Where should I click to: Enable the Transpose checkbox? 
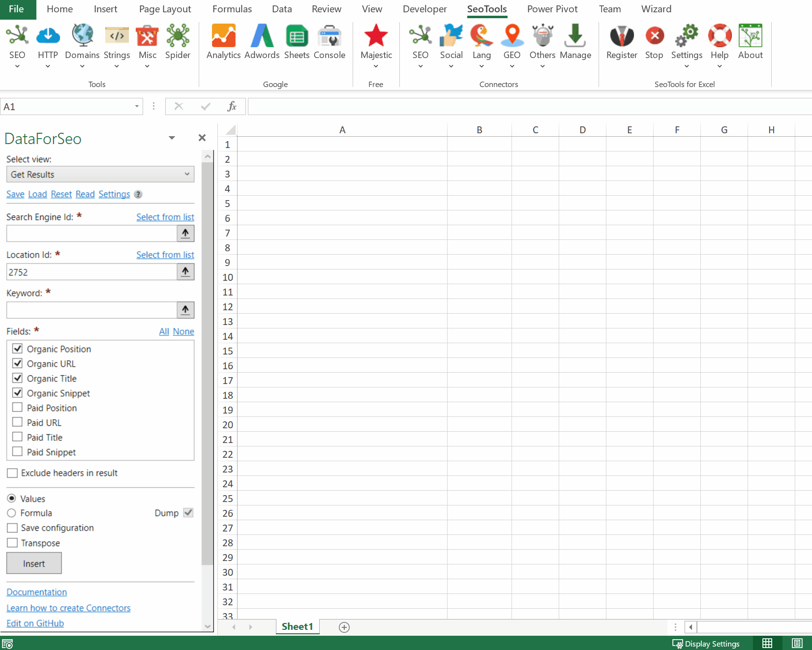coord(12,543)
